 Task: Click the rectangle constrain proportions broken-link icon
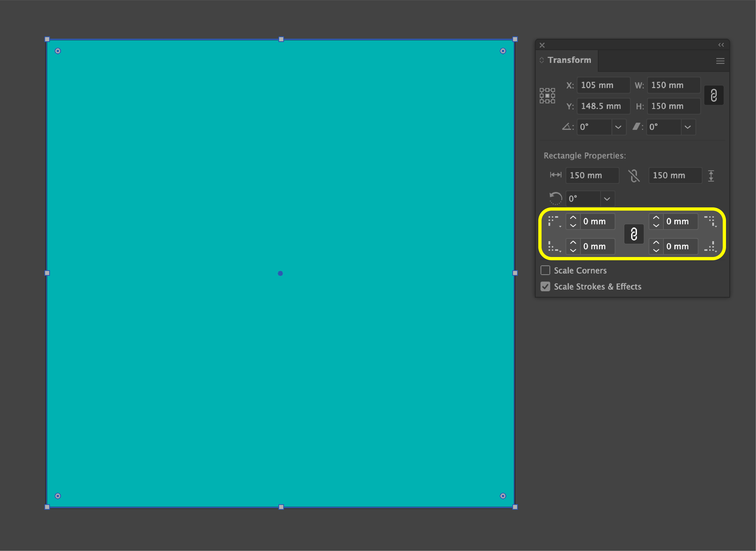point(634,176)
